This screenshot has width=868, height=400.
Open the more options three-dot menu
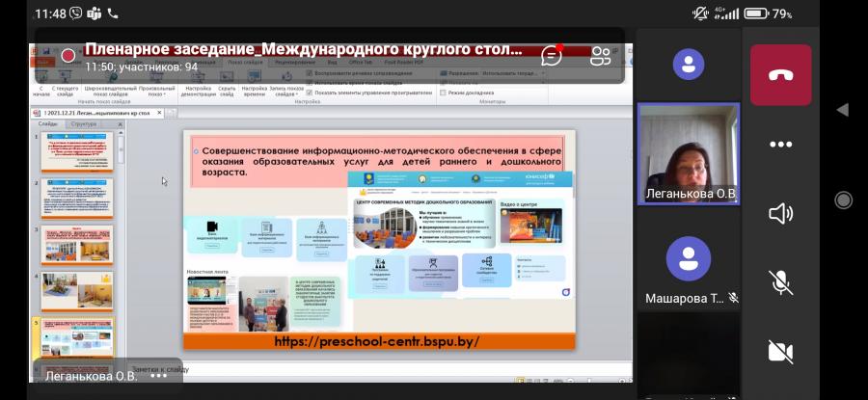click(x=780, y=145)
